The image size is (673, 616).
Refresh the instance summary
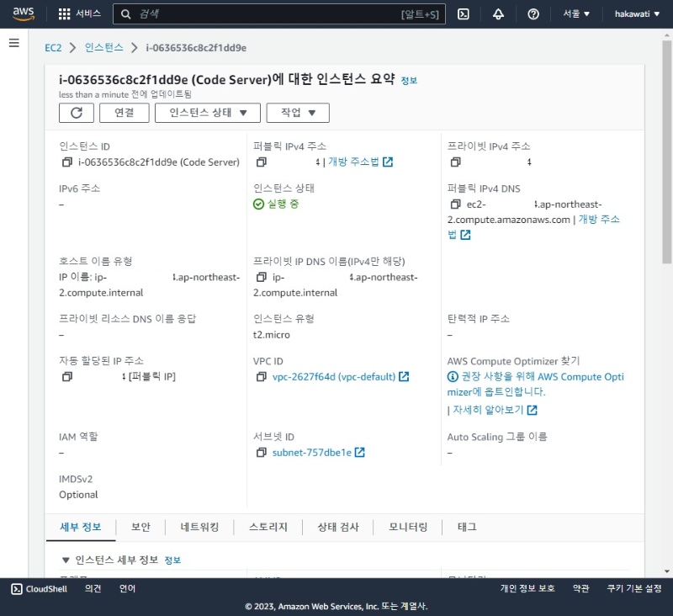point(76,114)
